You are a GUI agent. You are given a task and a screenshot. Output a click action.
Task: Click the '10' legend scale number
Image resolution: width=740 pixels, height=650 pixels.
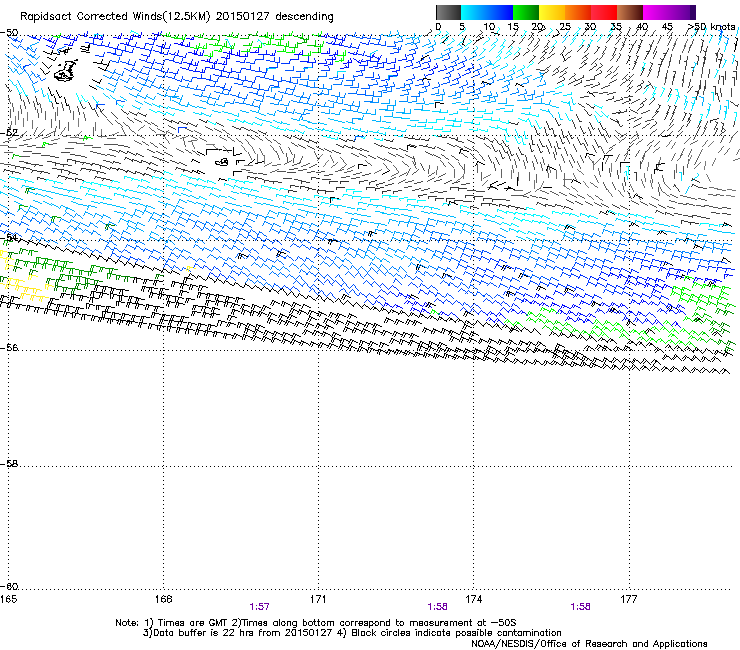coord(489,27)
